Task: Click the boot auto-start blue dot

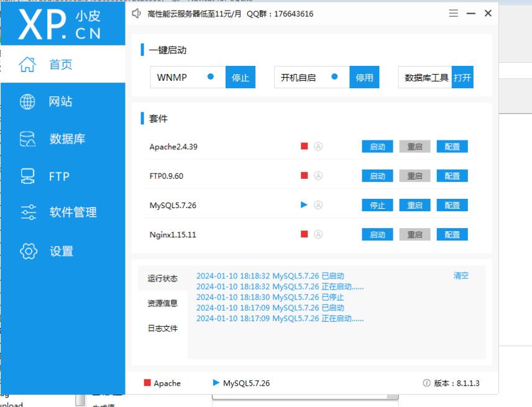Action: [x=334, y=76]
